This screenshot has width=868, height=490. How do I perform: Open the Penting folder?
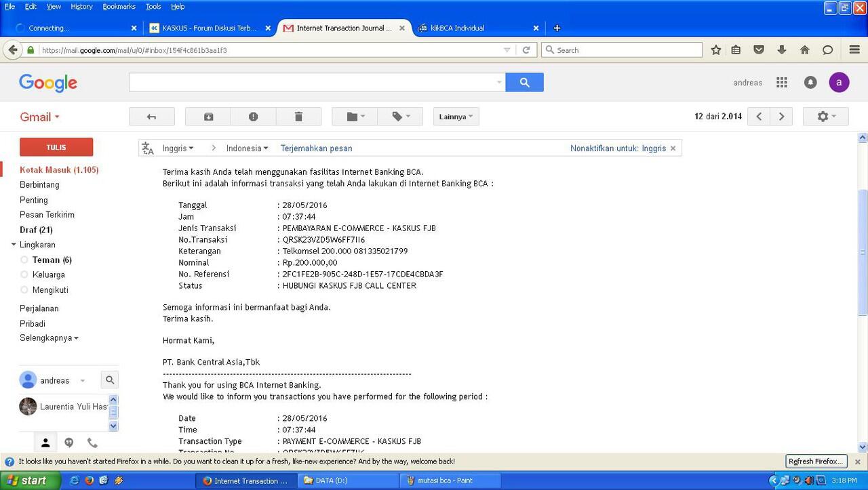(x=34, y=200)
